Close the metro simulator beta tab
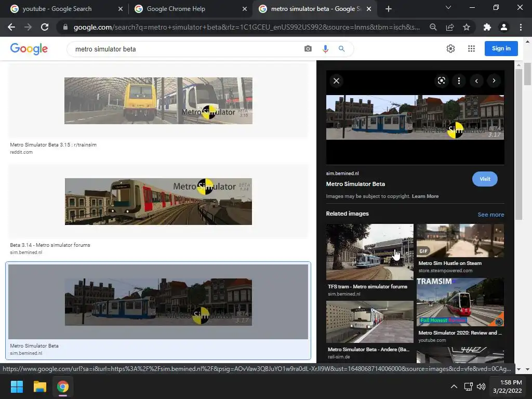The image size is (532, 399). point(369,9)
